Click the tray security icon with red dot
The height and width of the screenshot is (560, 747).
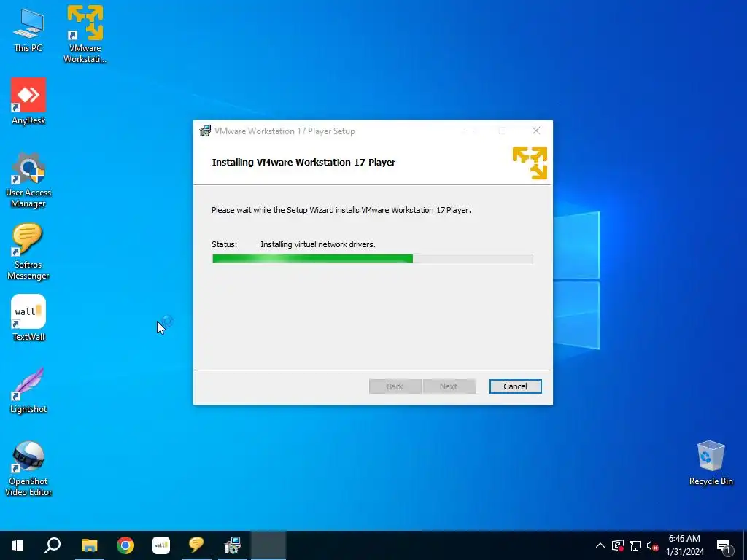[x=618, y=545]
